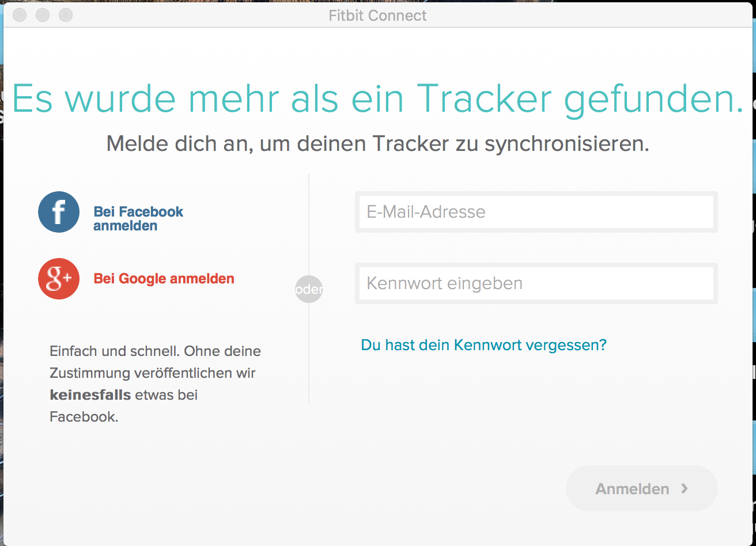Viewport: 756px width, 546px height.
Task: Focus the E-Mail-Adresse input field
Action: pos(536,212)
